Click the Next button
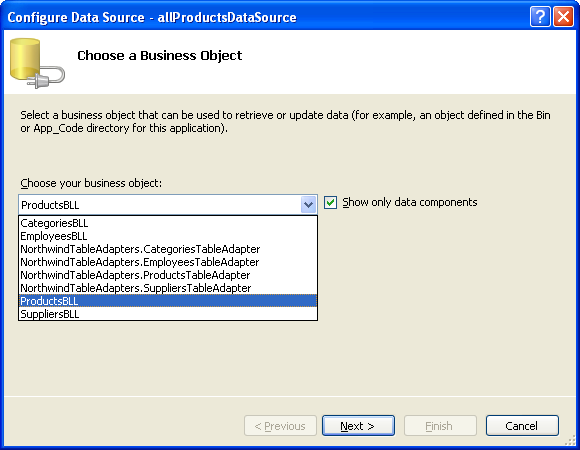Image resolution: width=580 pixels, height=450 pixels. coord(358,426)
